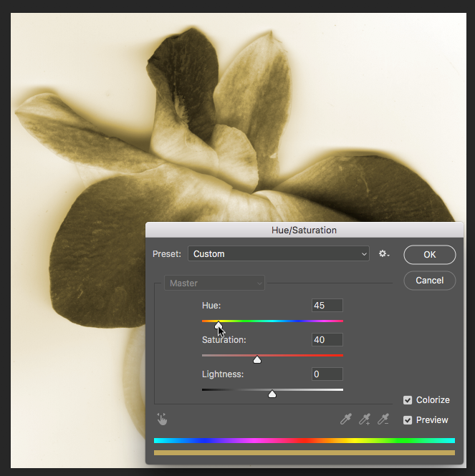475x476 pixels.
Task: Open the preset options gear menu
Action: 384,254
